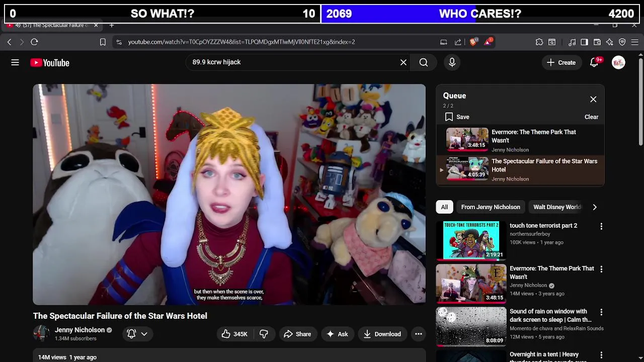The width and height of the screenshot is (644, 362).
Task: Open YouTube notifications bell
Action: pyautogui.click(x=594, y=62)
